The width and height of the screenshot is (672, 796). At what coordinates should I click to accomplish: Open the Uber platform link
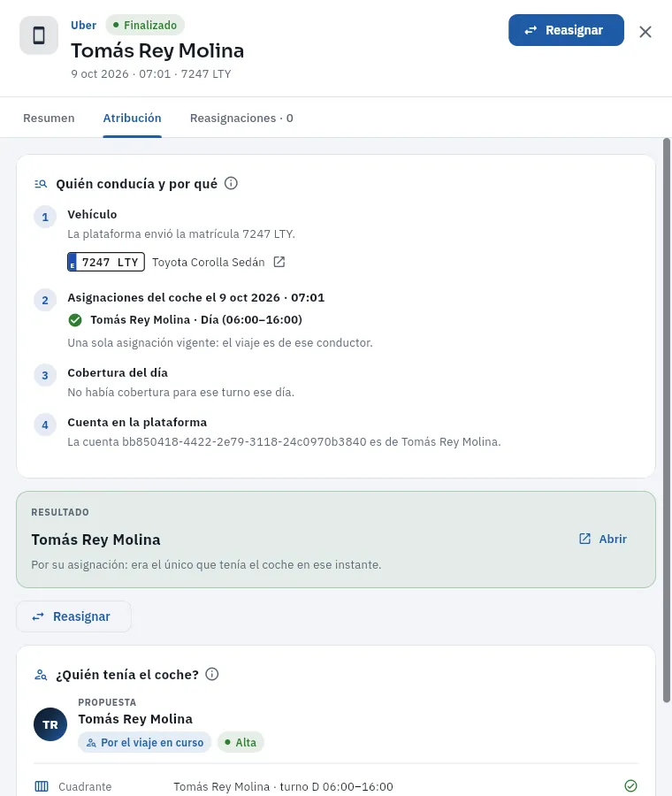(x=83, y=26)
